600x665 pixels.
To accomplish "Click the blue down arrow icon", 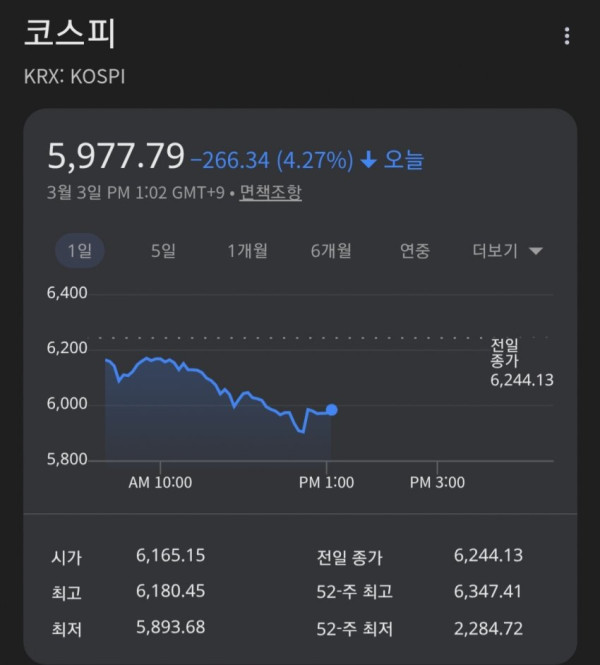I will pyautogui.click(x=368, y=160).
